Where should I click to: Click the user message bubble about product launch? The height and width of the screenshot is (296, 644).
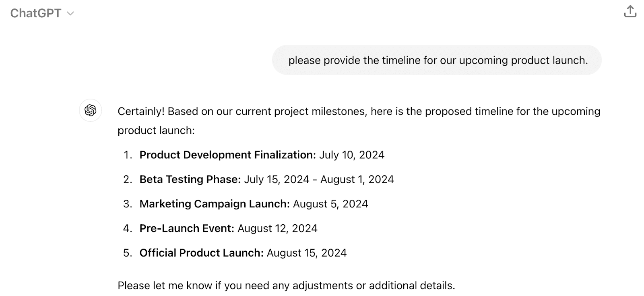(437, 60)
